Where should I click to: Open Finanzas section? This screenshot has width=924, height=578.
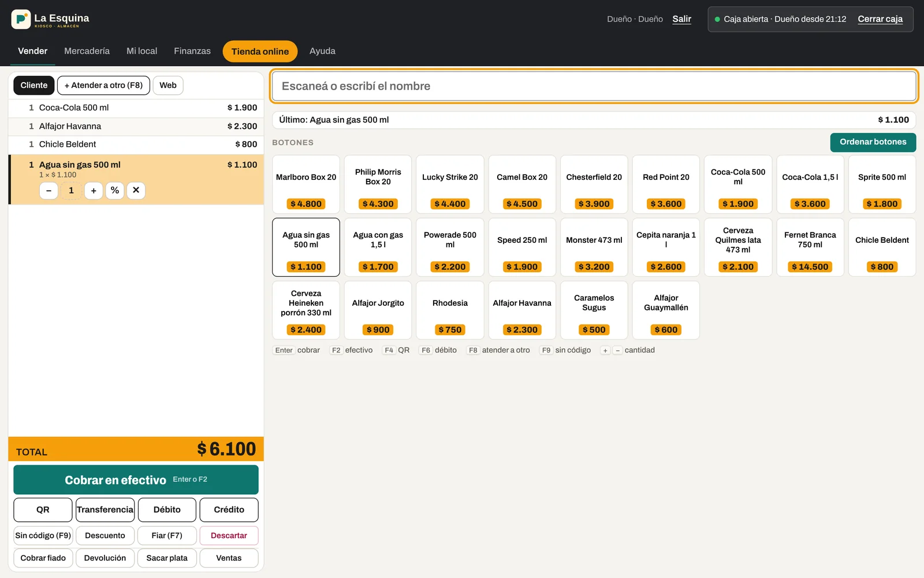192,51
